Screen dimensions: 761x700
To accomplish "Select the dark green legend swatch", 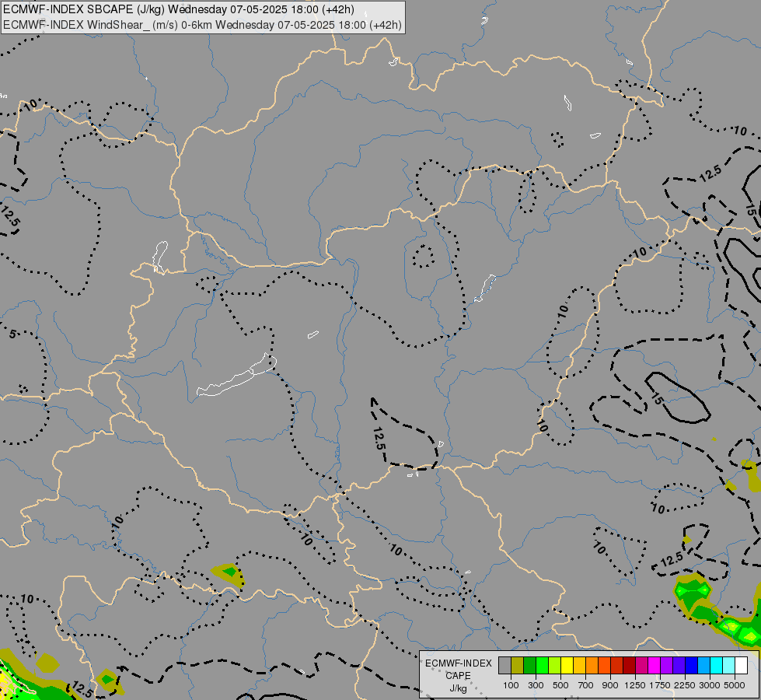I will pyautogui.click(x=529, y=665).
